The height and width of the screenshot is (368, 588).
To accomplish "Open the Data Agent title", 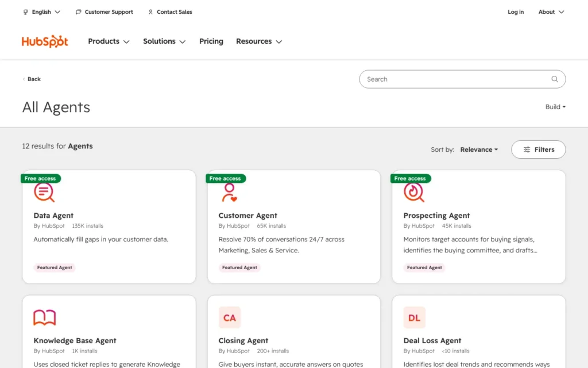I will tap(53, 216).
